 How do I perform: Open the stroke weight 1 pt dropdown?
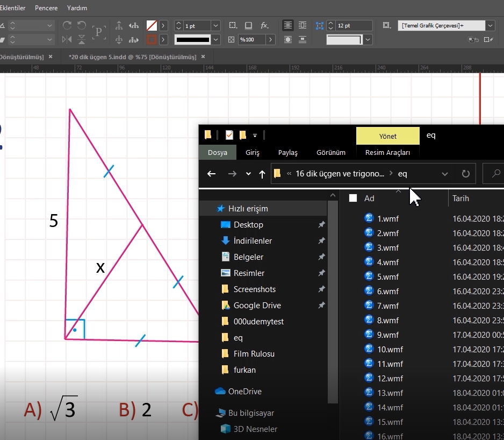215,26
